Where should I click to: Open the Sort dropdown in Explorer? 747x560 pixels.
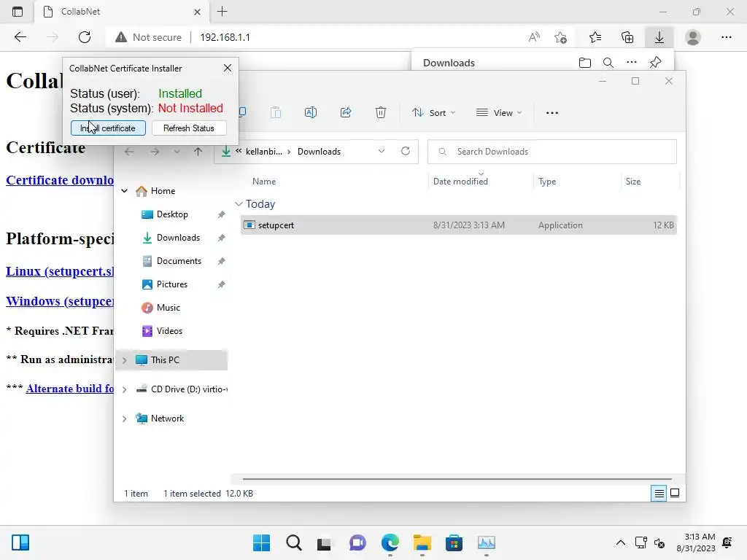[x=434, y=113]
